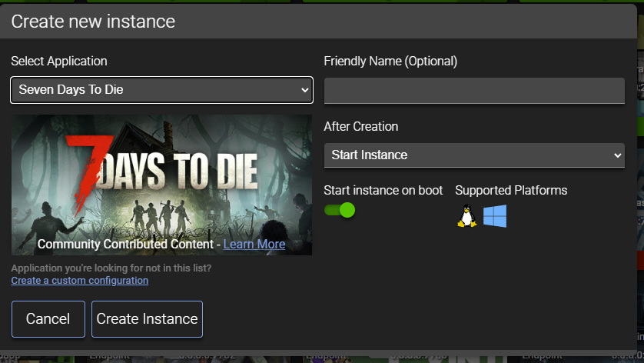Click the Create Instance button
This screenshot has width=644, height=363.
(147, 319)
